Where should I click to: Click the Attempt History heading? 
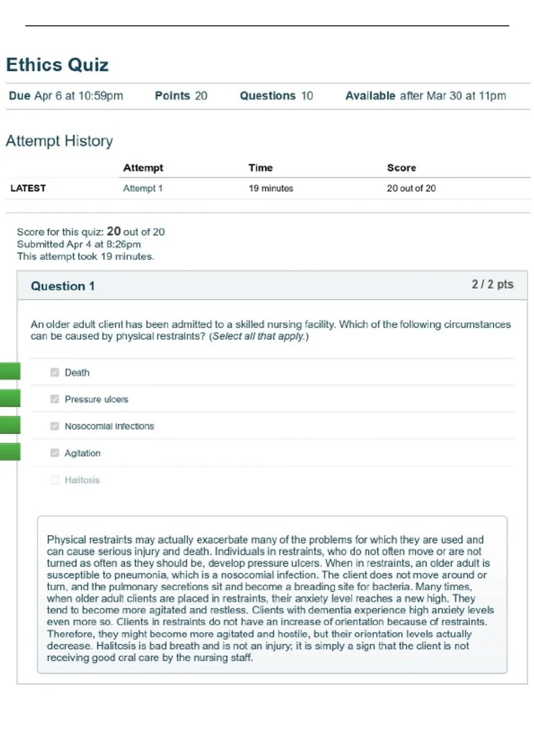tap(59, 141)
